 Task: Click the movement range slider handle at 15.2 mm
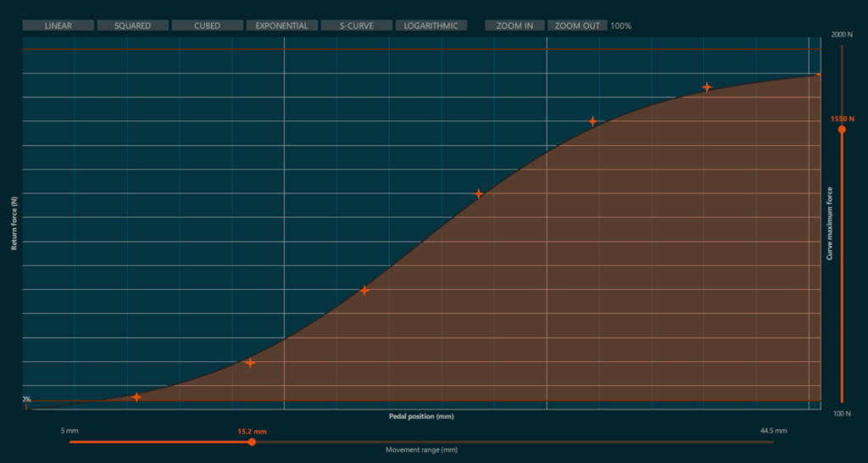pyautogui.click(x=252, y=442)
